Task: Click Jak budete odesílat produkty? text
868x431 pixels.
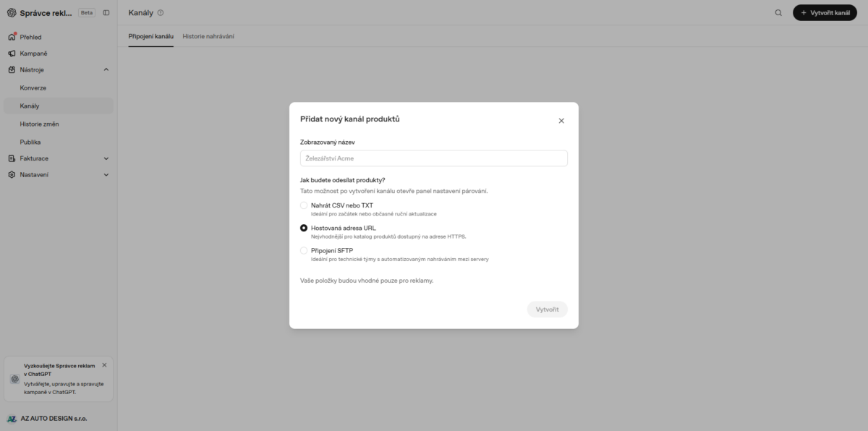Action: coord(343,180)
